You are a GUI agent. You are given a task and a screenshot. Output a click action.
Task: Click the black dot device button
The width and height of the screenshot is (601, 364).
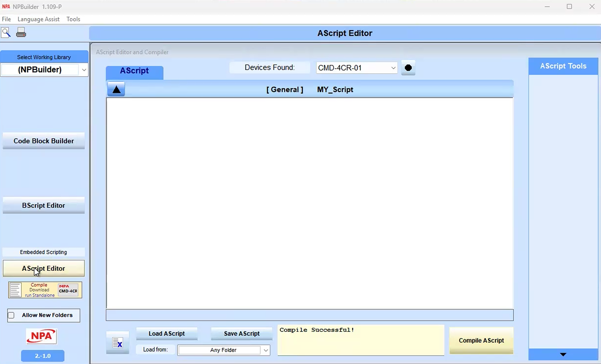pyautogui.click(x=408, y=68)
